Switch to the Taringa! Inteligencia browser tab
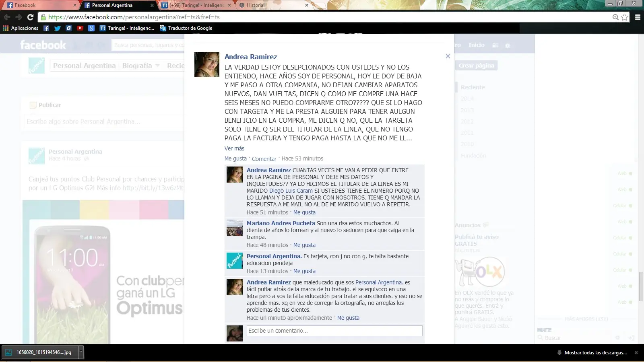Viewport: 644px width, 362px height. coord(195,5)
